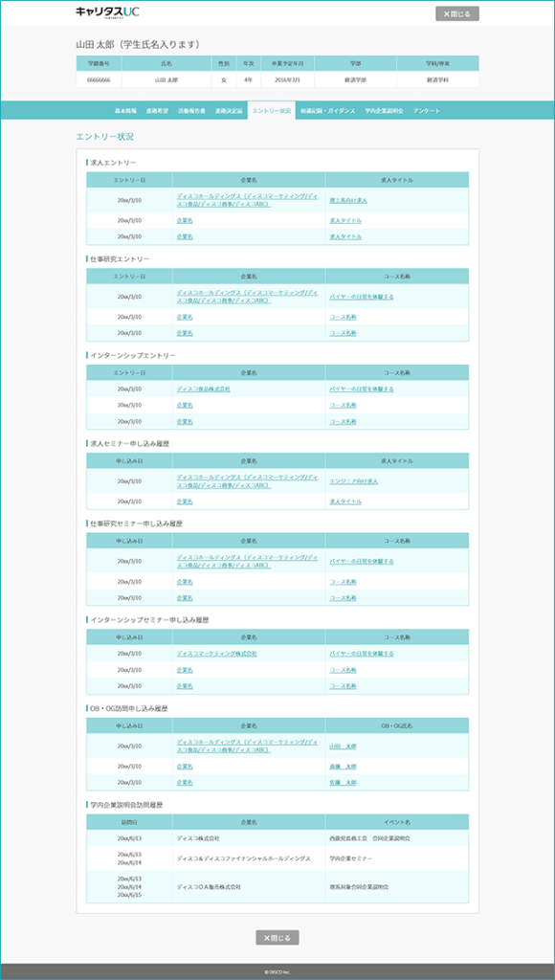Click the student number 66666666 cell
This screenshot has width=555, height=980.
(x=100, y=80)
